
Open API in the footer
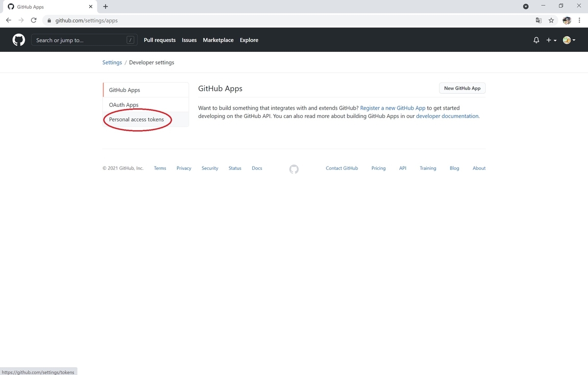[x=403, y=168]
